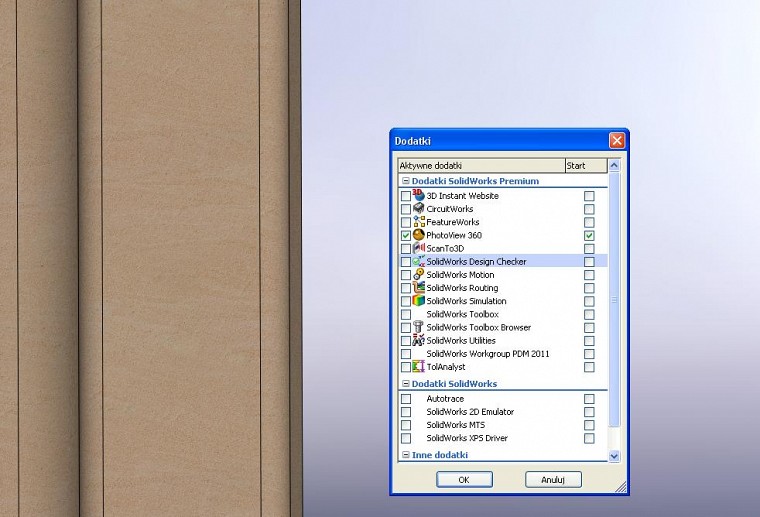Enable the Autotrace active checkbox
760x517 pixels.
(406, 399)
